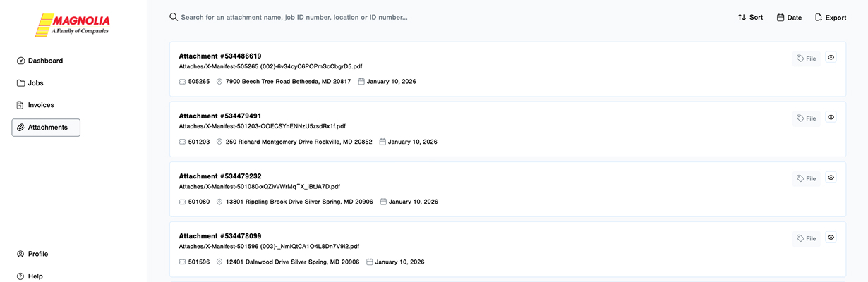Navigate to Invoices page
Image resolution: width=868 pixels, height=282 pixels.
[x=41, y=105]
